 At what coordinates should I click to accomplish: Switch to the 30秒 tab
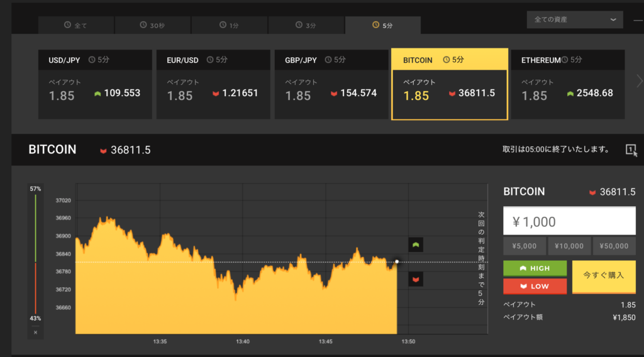tap(152, 25)
